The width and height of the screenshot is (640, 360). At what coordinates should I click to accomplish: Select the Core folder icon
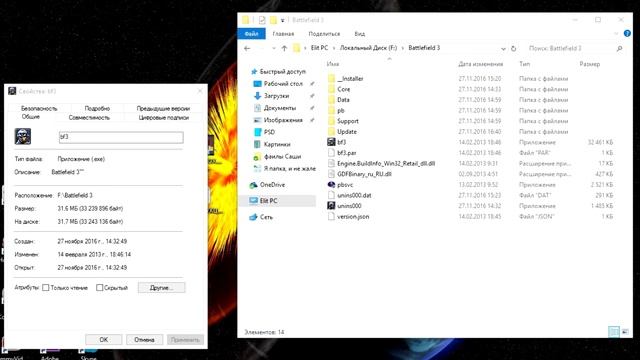click(x=331, y=89)
